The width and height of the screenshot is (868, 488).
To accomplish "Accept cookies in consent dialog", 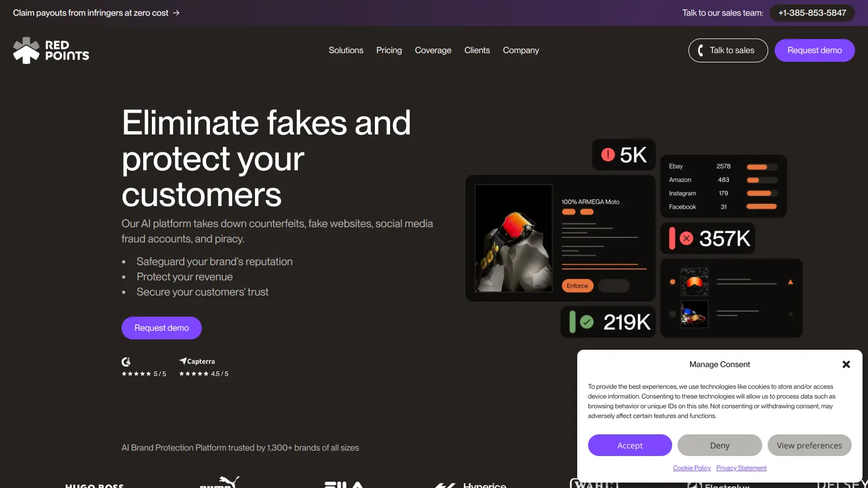I will pos(630,445).
